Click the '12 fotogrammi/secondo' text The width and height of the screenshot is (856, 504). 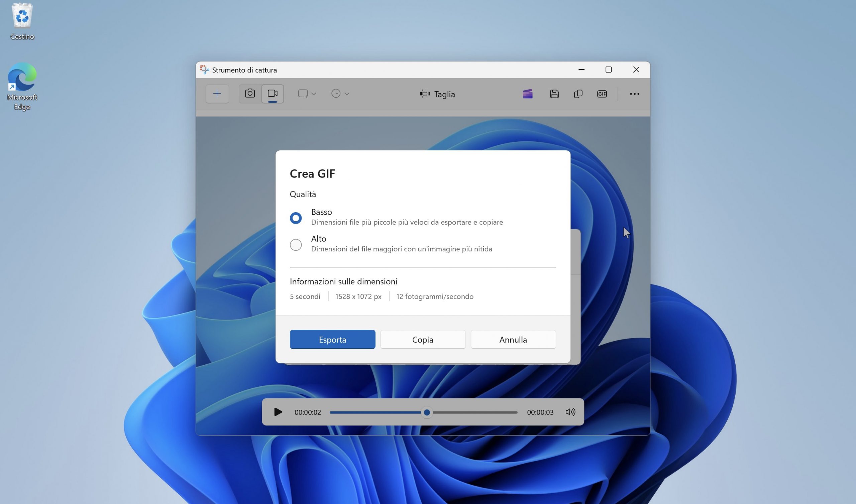(x=435, y=296)
